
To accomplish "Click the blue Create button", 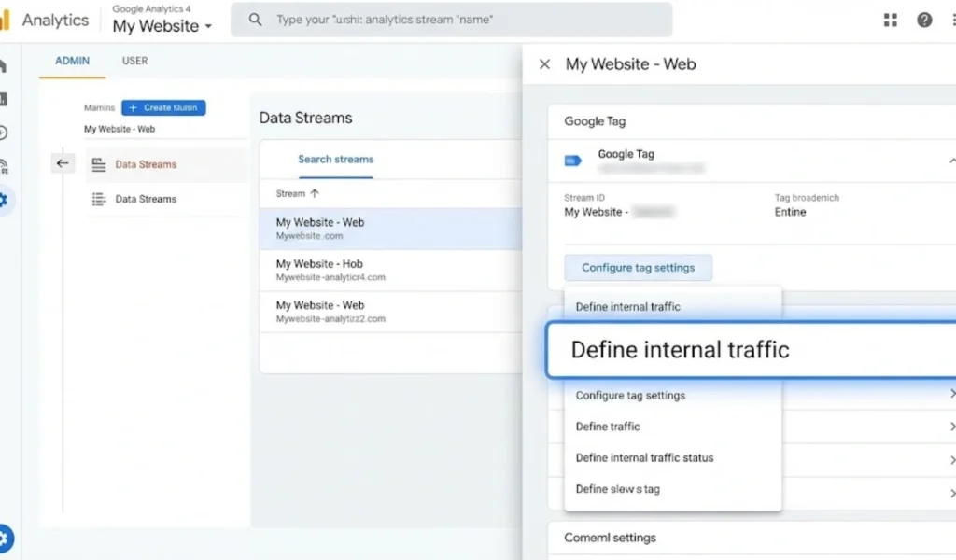I will 163,107.
